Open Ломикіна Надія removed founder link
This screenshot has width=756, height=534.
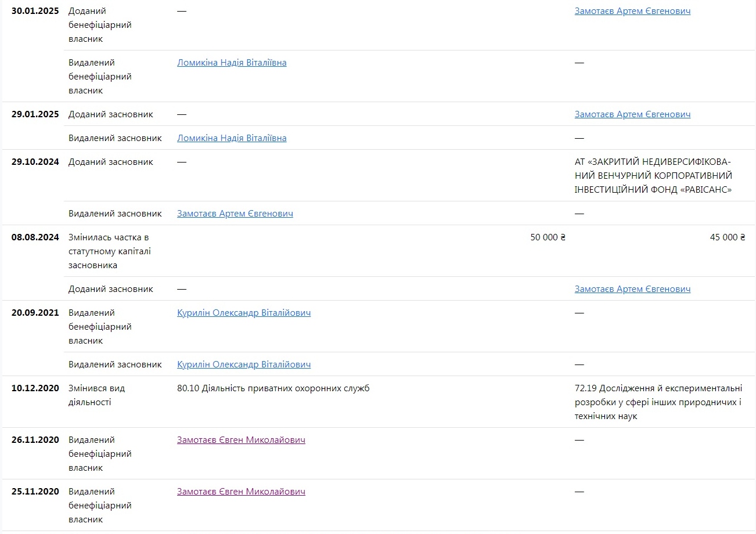232,138
